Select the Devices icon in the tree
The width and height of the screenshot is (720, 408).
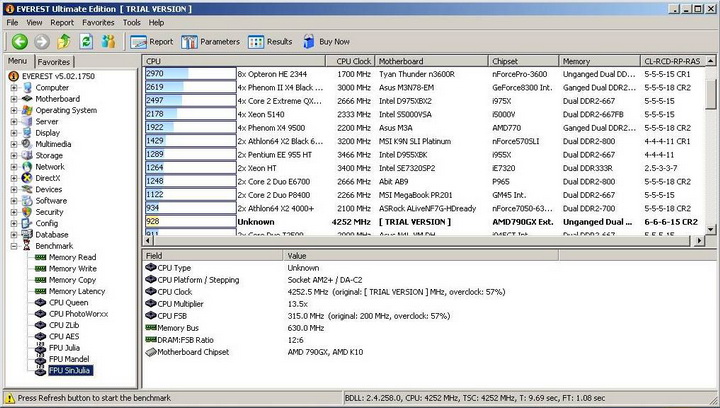coord(27,189)
